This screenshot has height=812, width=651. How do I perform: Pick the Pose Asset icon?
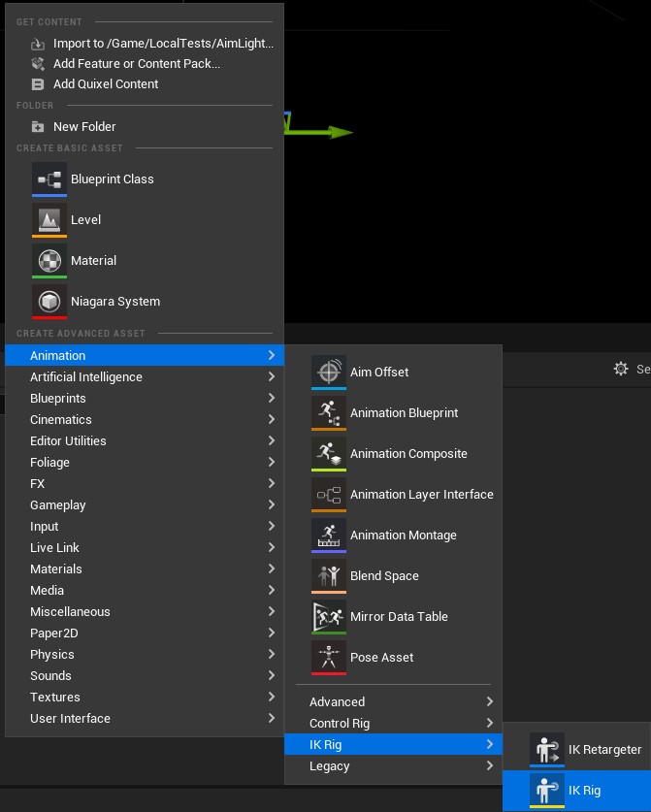(x=328, y=657)
